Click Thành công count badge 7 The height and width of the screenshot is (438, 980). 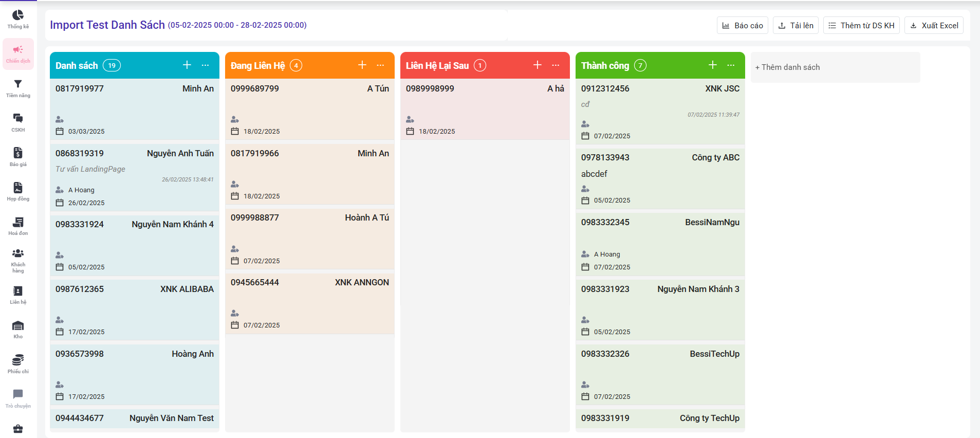tap(640, 65)
